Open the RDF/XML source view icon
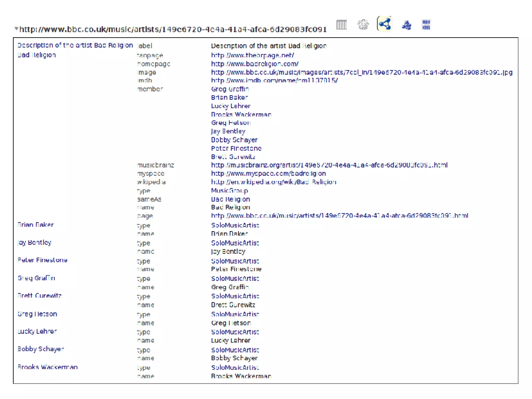This screenshot has height=399, width=532. tap(426, 25)
